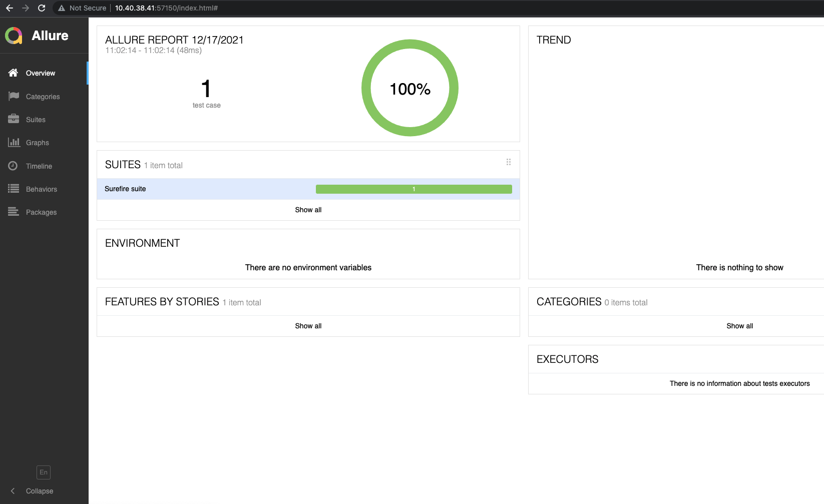824x504 pixels.
Task: Open the Overview home icon
Action: click(x=14, y=73)
